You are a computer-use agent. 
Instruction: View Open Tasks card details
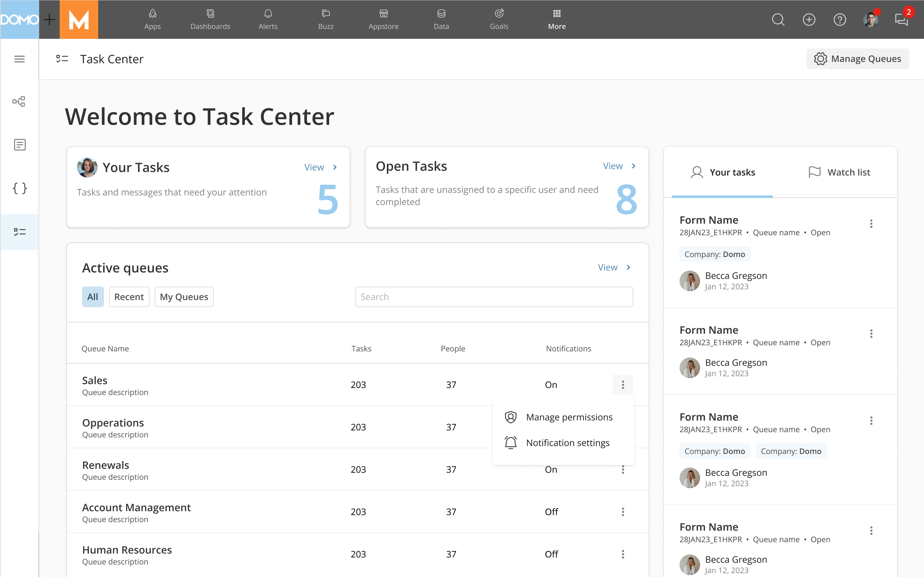tap(619, 166)
